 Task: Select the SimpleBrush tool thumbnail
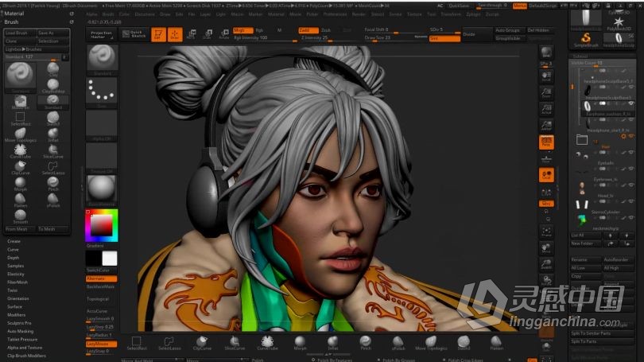(x=586, y=41)
